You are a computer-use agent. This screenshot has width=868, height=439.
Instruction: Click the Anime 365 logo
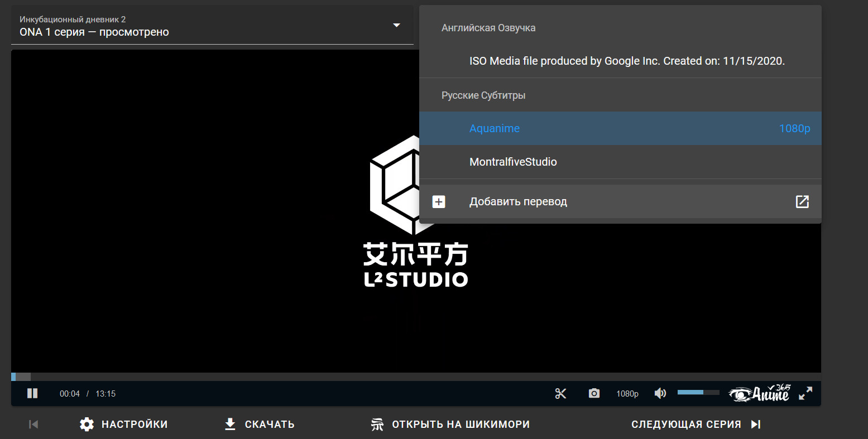coord(759,393)
